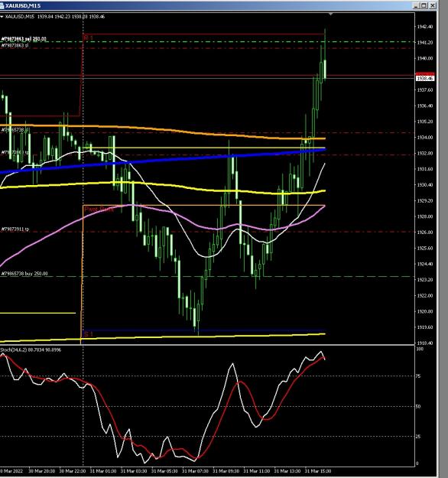
Task: Maximize the XAUUSD,M15 chart window
Action: (424, 5)
